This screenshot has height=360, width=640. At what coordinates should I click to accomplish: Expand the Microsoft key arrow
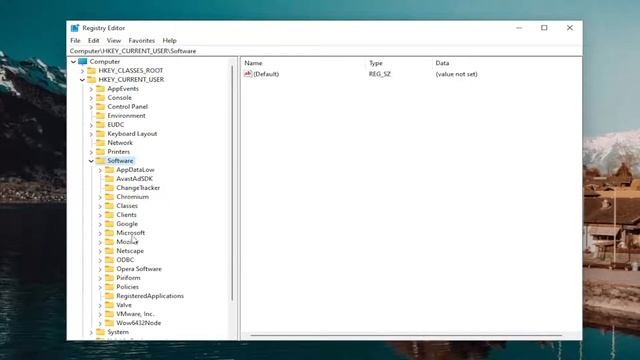(x=100, y=233)
